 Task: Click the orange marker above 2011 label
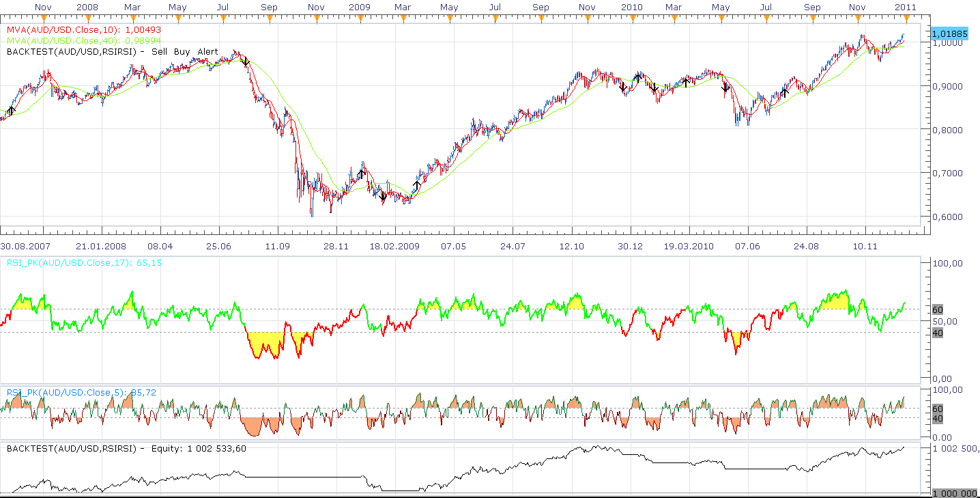pyautogui.click(x=906, y=18)
